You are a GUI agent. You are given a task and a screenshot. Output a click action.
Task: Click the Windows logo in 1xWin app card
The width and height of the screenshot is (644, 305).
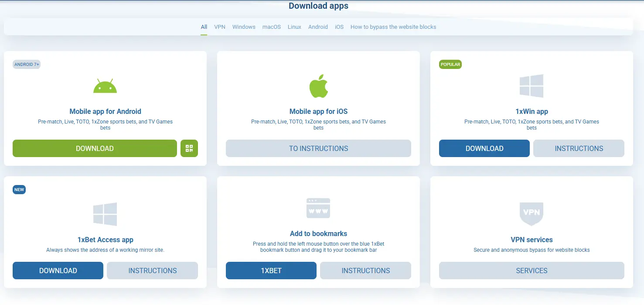click(x=532, y=86)
